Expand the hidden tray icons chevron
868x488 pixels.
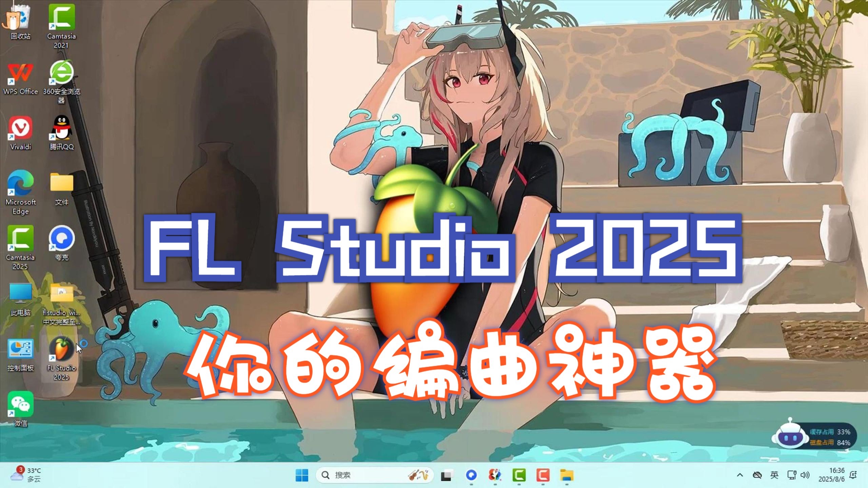coord(740,475)
